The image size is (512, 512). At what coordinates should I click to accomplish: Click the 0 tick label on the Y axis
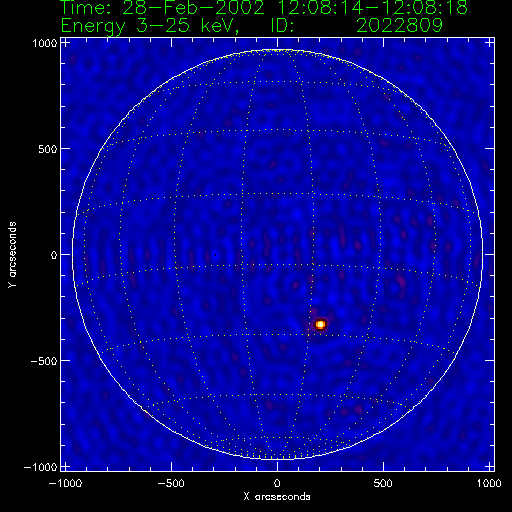54,255
